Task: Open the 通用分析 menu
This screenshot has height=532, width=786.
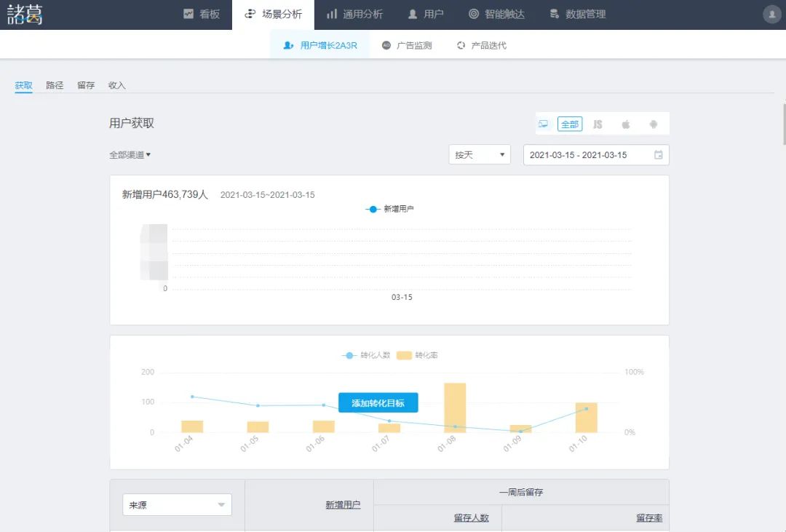Action: click(355, 15)
